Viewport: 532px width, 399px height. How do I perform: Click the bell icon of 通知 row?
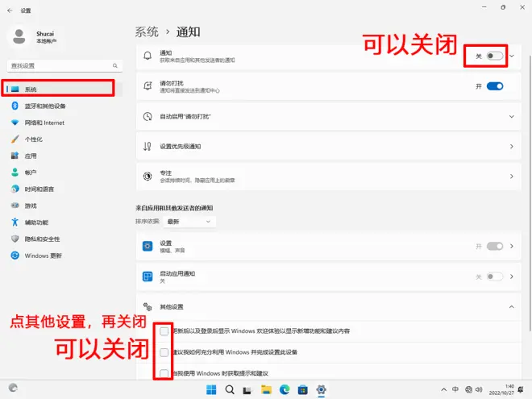(x=148, y=56)
